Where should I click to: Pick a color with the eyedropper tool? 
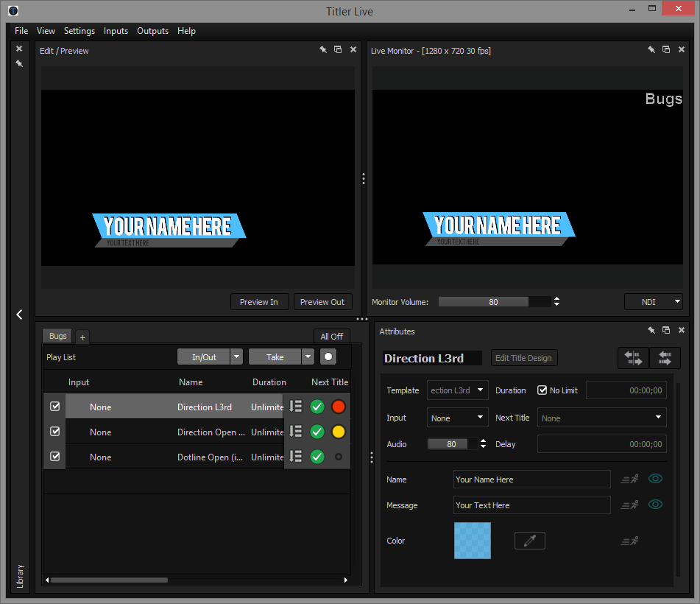(x=529, y=541)
